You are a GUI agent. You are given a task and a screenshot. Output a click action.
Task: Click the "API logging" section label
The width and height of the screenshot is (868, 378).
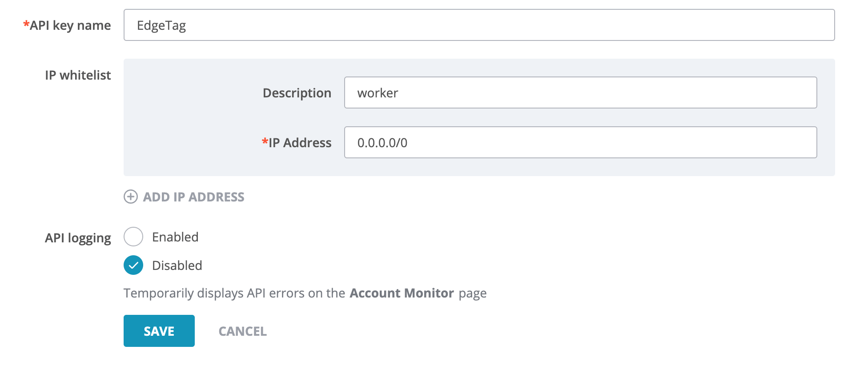click(78, 238)
